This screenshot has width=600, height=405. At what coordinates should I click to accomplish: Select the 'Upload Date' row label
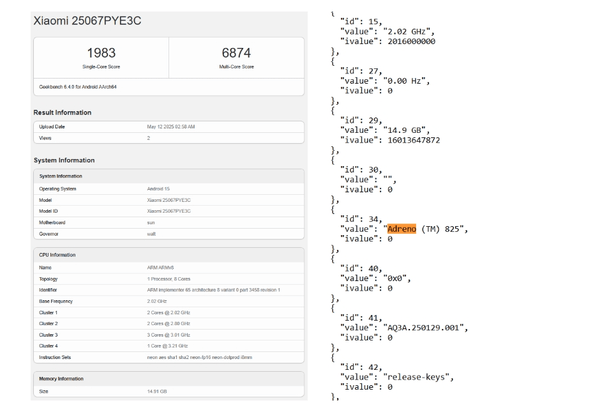52,127
